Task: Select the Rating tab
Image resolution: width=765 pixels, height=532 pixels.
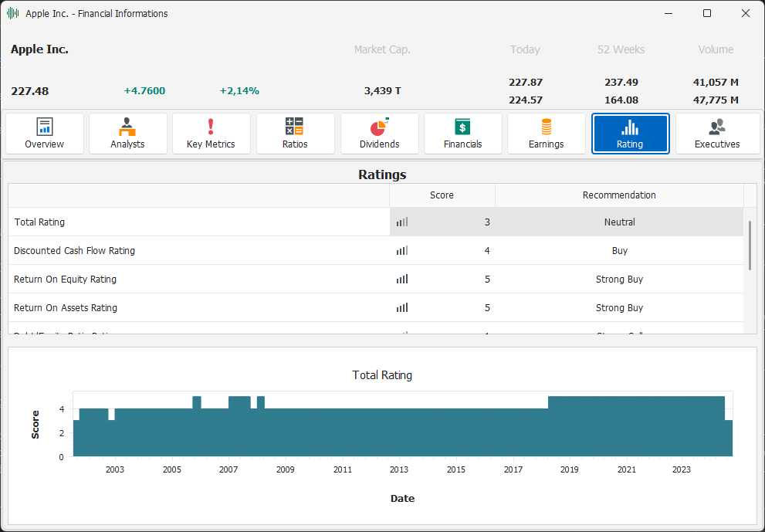Action: (x=631, y=134)
